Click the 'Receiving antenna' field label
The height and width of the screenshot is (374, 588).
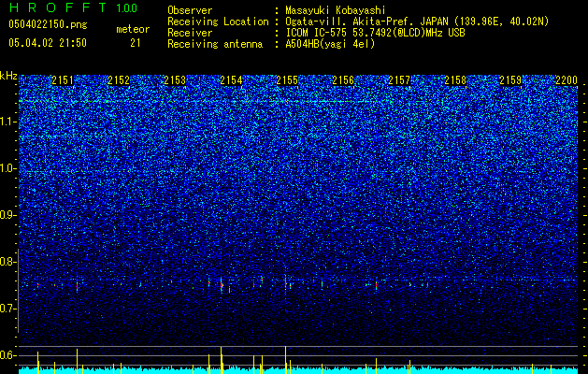click(x=215, y=44)
